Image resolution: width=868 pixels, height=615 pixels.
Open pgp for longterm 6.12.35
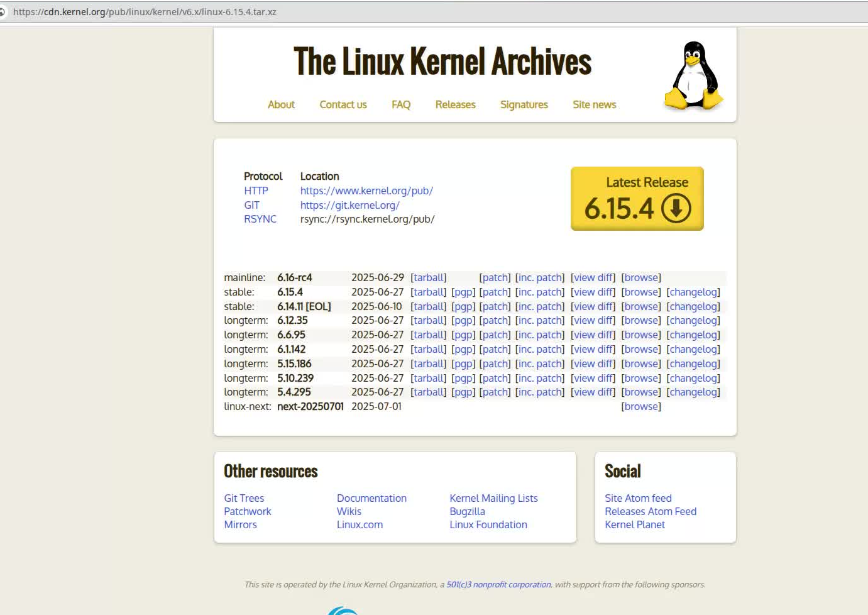(463, 320)
